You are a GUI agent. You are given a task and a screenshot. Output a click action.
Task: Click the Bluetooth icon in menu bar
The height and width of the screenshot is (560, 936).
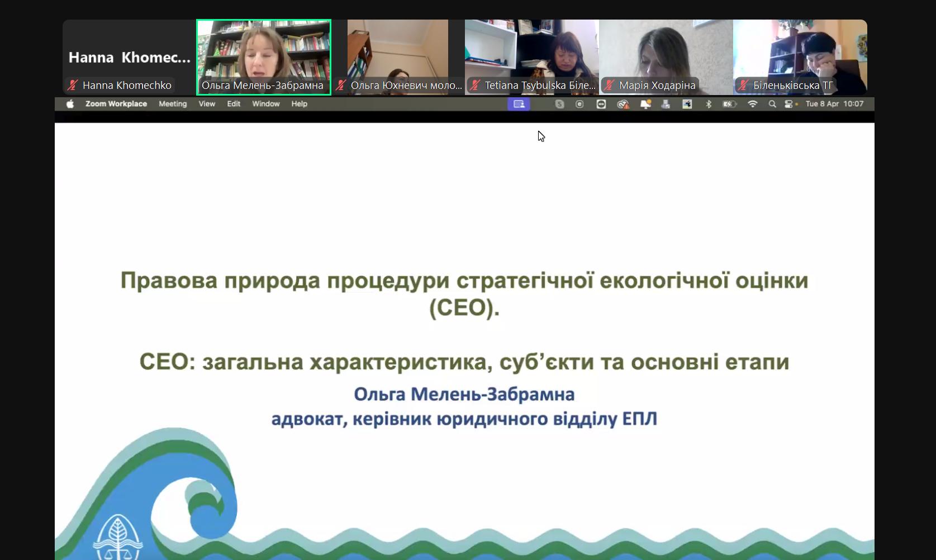(709, 104)
